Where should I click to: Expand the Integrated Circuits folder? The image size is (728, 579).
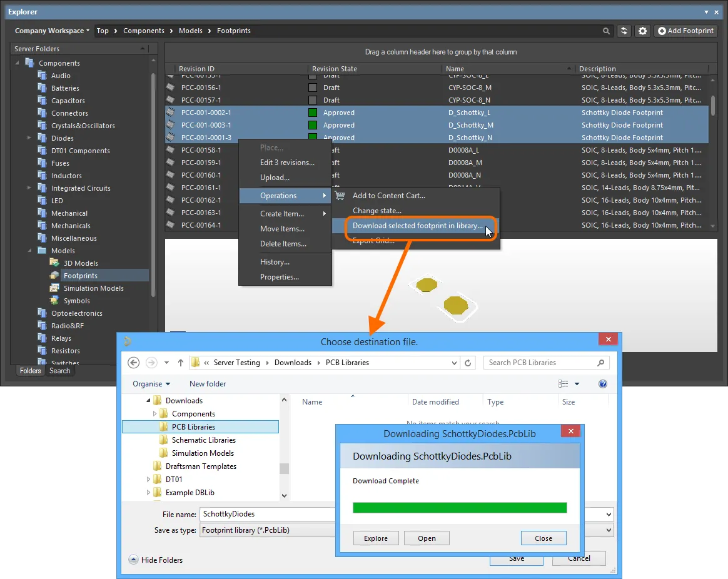(29, 188)
